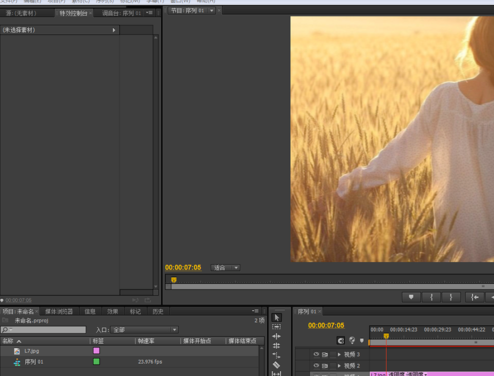Select the Rolling Edit tool
Image resolution: width=494 pixels, height=376 pixels.
276,346
